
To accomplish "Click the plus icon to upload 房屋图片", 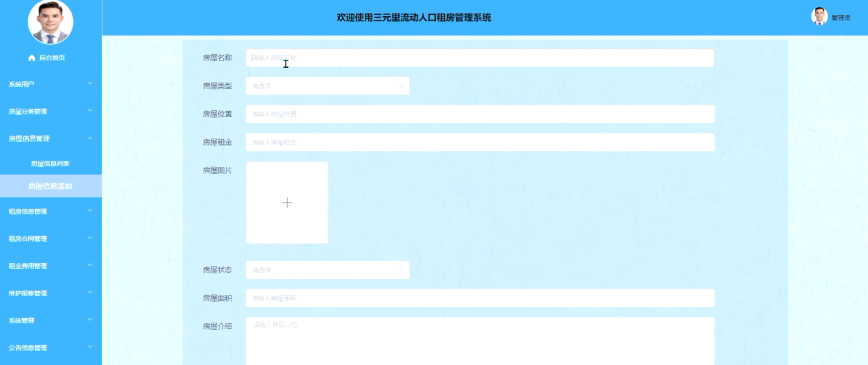I will point(287,202).
